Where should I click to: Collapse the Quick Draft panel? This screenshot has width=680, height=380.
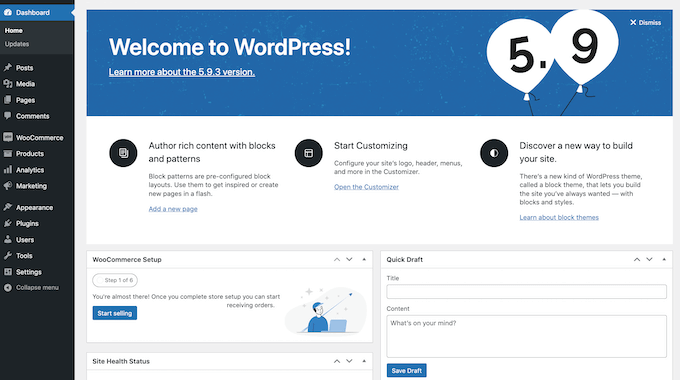click(664, 259)
